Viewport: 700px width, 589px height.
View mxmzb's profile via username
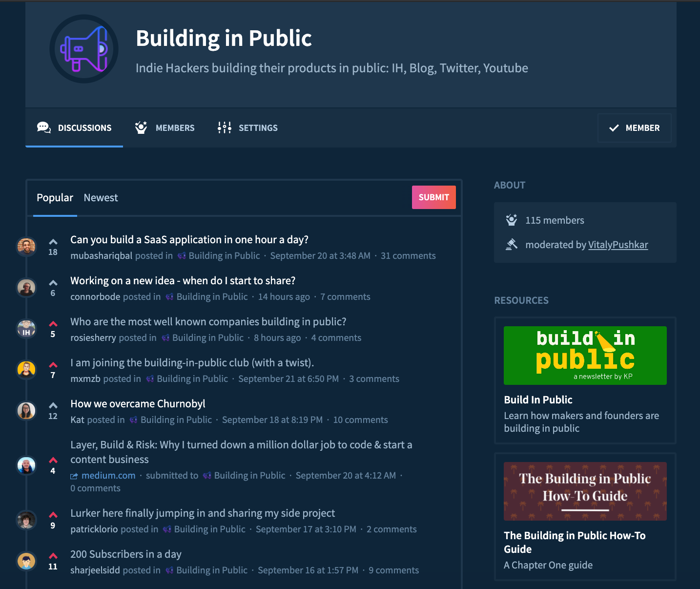pos(85,379)
